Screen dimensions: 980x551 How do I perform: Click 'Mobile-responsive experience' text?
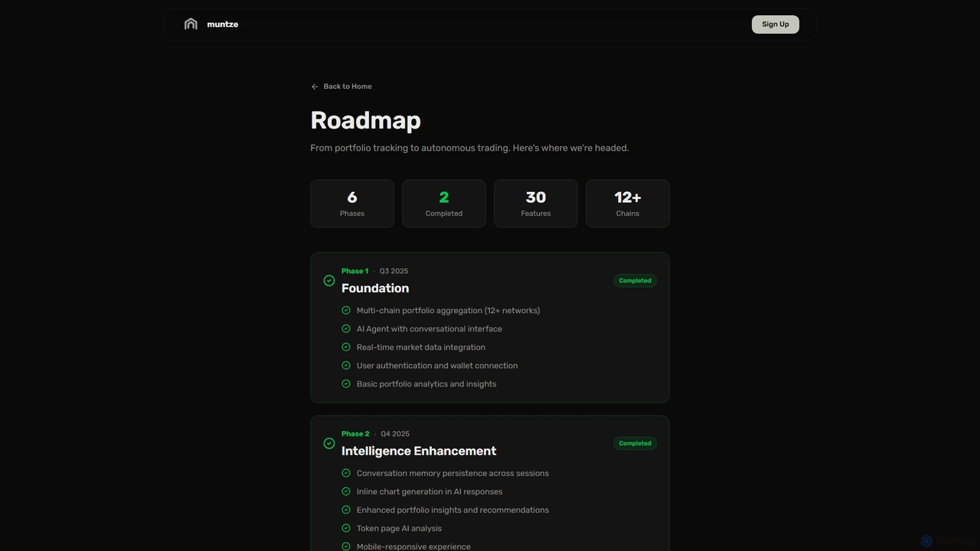[413, 546]
